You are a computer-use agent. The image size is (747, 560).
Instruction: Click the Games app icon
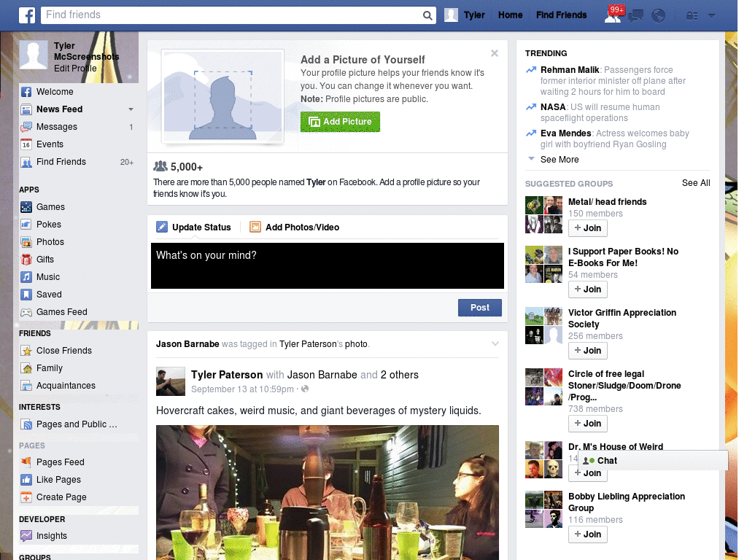26,207
